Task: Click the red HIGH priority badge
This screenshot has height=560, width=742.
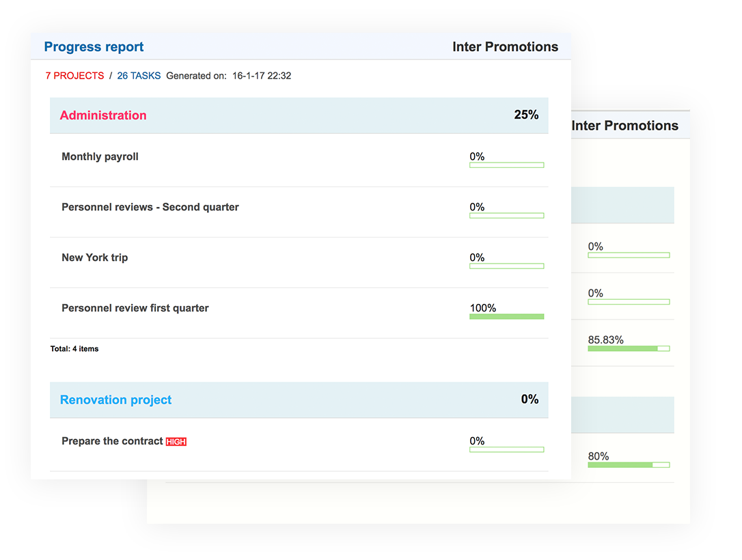Action: [x=176, y=441]
